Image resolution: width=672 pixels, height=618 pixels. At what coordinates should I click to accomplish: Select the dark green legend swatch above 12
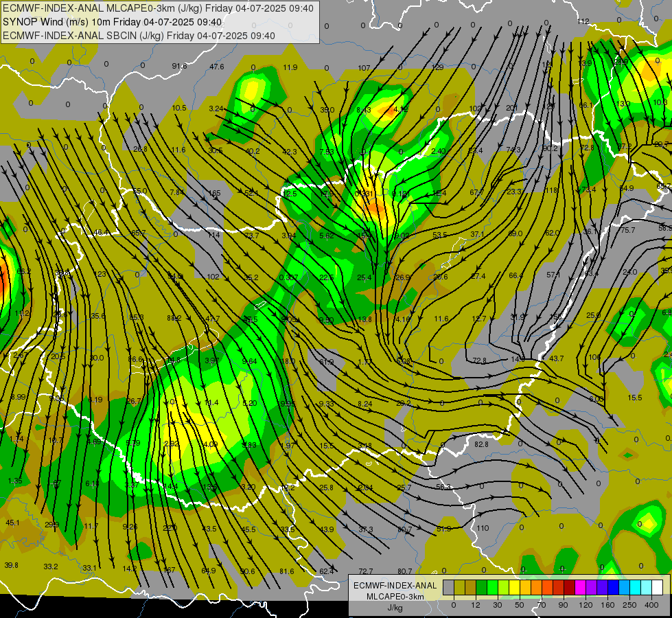pos(481,588)
